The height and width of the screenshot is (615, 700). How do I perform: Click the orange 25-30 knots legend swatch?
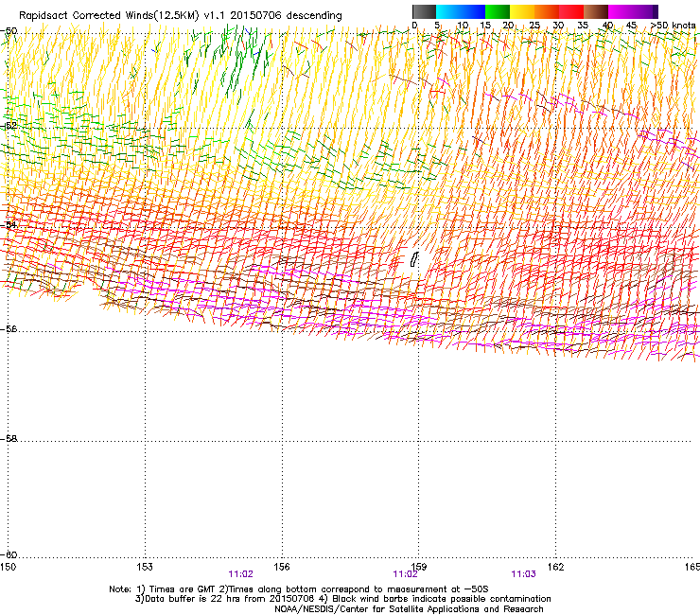click(x=547, y=11)
